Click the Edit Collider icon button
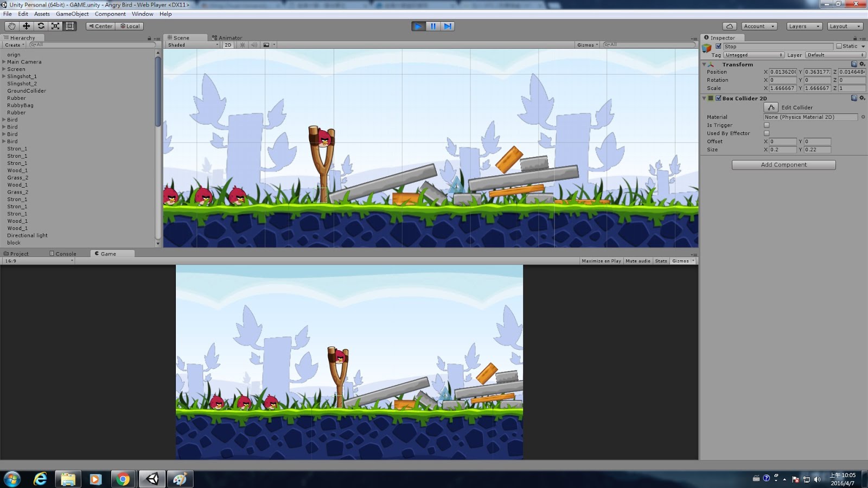 pyautogui.click(x=771, y=107)
